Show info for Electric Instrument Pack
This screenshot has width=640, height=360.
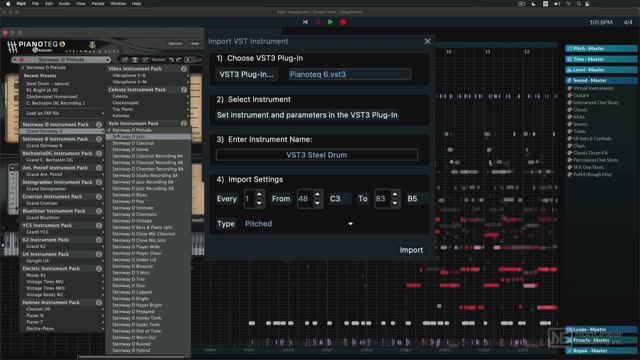[99, 269]
